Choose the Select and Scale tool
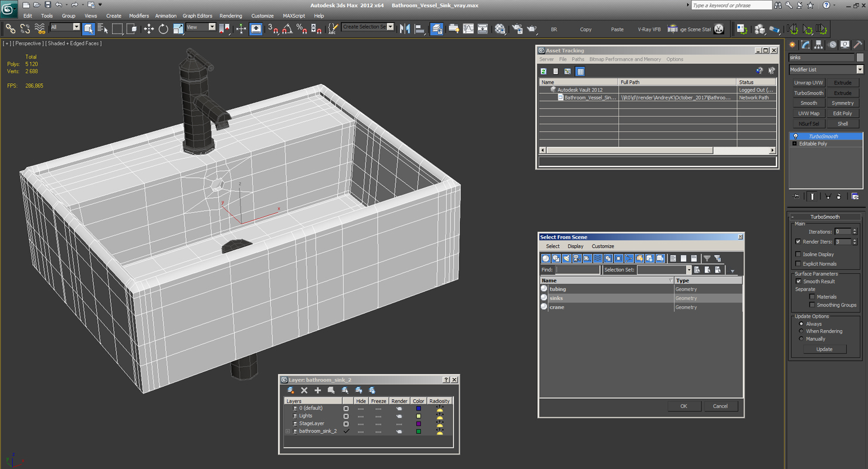The width and height of the screenshot is (868, 469). [178, 29]
